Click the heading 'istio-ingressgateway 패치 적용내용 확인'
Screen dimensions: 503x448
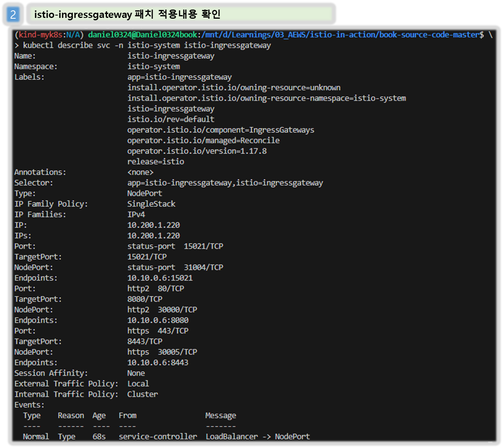click(127, 14)
